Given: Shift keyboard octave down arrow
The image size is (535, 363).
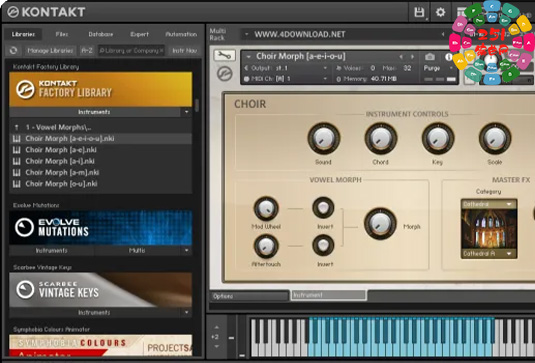Looking at the screenshot, I should click(x=217, y=347).
